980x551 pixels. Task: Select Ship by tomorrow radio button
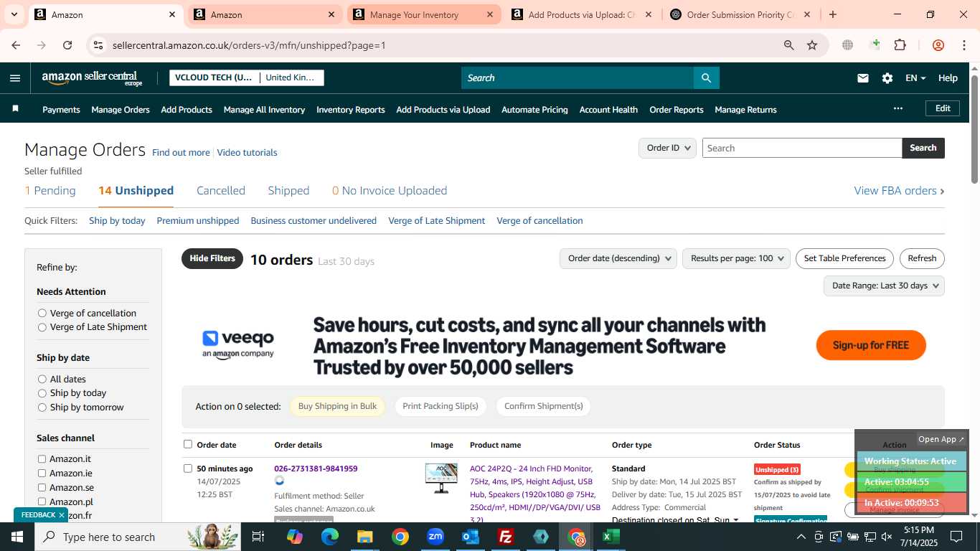coord(42,408)
